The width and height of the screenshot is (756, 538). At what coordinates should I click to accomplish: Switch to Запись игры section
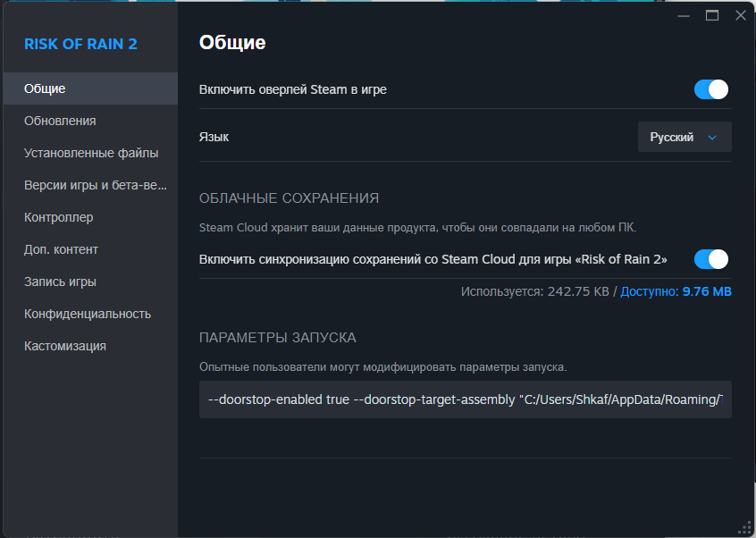[x=90, y=282]
